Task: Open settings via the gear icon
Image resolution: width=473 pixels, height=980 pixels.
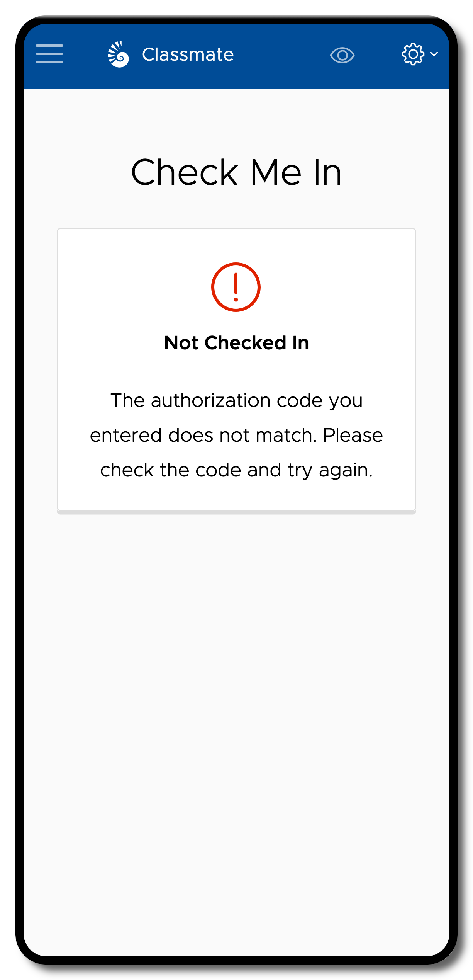Action: click(x=413, y=54)
